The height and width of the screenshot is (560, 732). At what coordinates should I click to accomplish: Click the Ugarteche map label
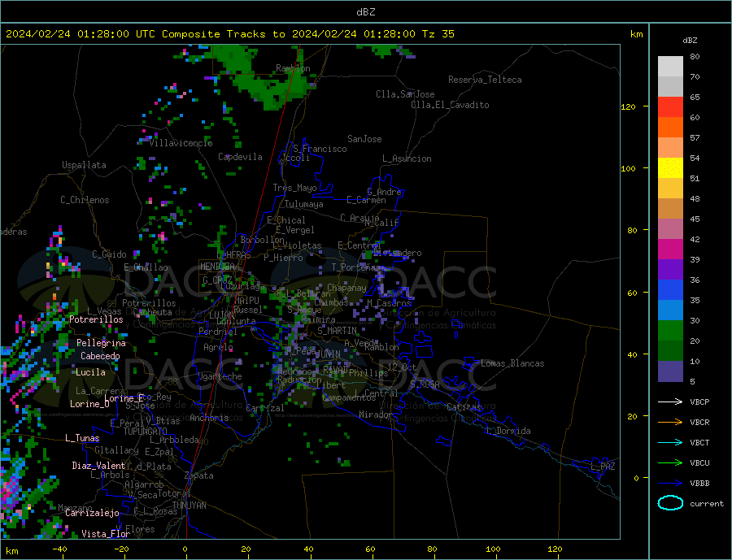coord(220,376)
